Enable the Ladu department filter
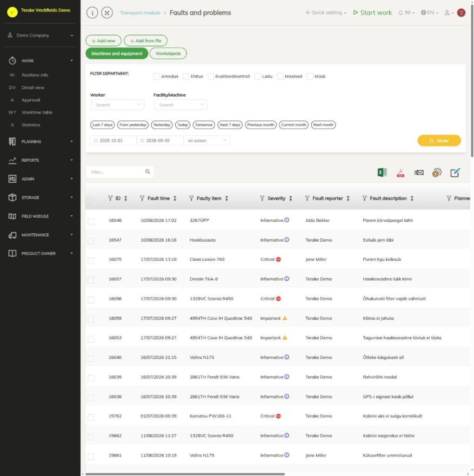 point(257,76)
